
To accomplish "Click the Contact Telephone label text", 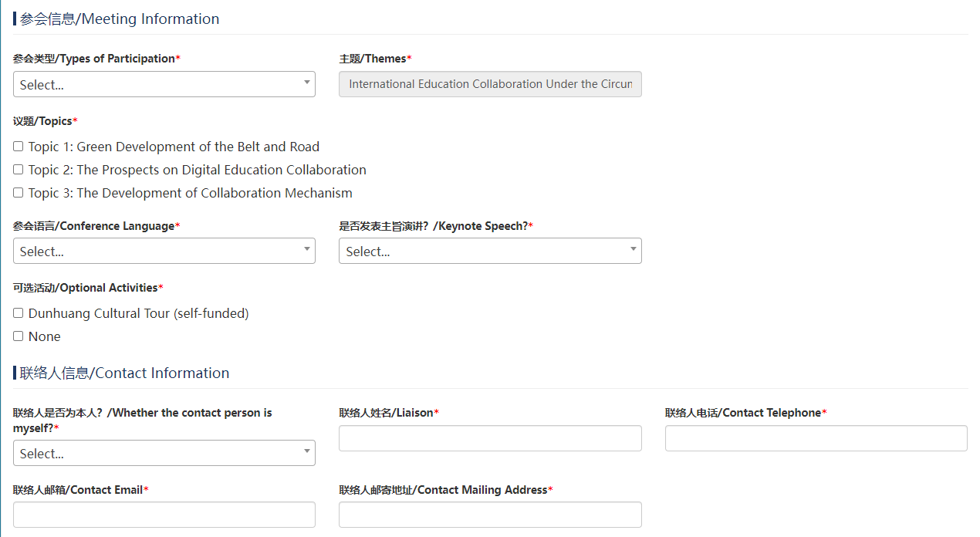I will point(743,413).
